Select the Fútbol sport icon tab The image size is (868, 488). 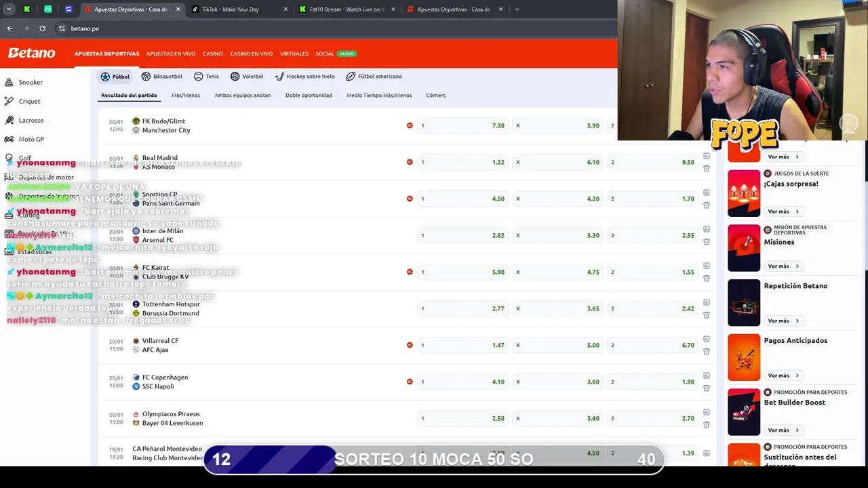pos(115,77)
